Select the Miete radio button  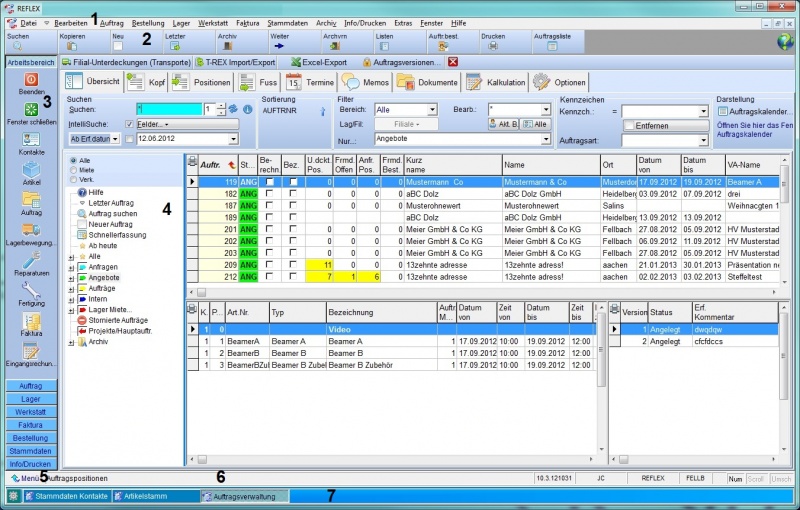[73, 170]
